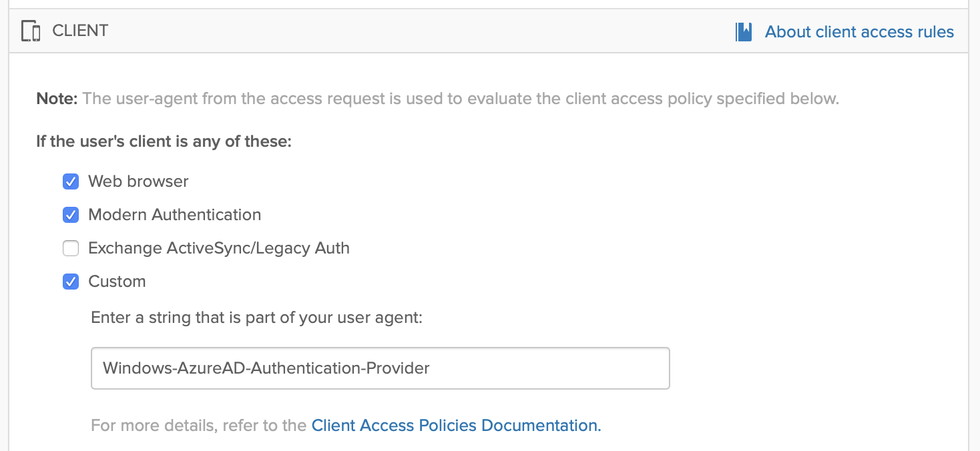Open the About client access rules link

click(859, 32)
